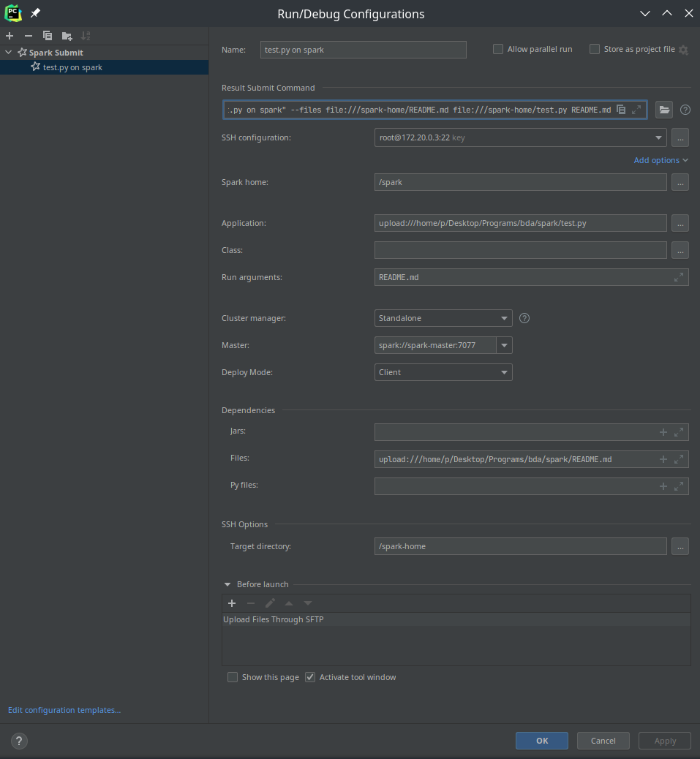
Task: Open Master URL dropdown arrow
Action: pyautogui.click(x=504, y=346)
